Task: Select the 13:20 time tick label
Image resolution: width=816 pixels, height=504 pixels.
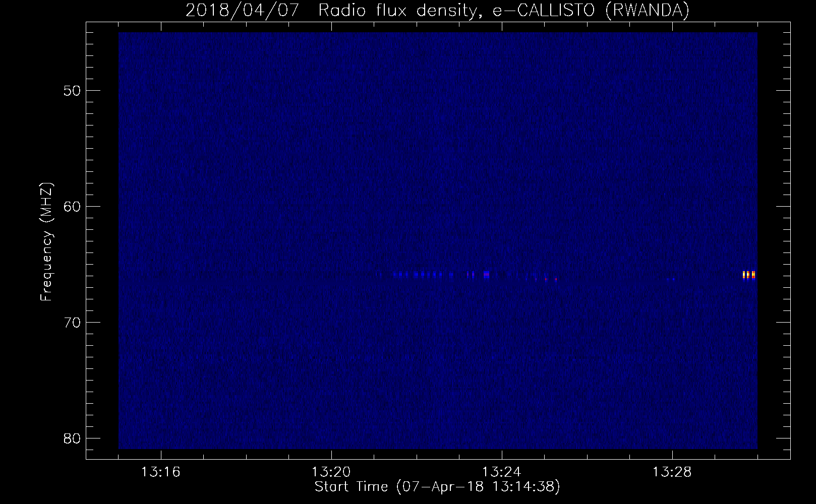Action: point(331,472)
